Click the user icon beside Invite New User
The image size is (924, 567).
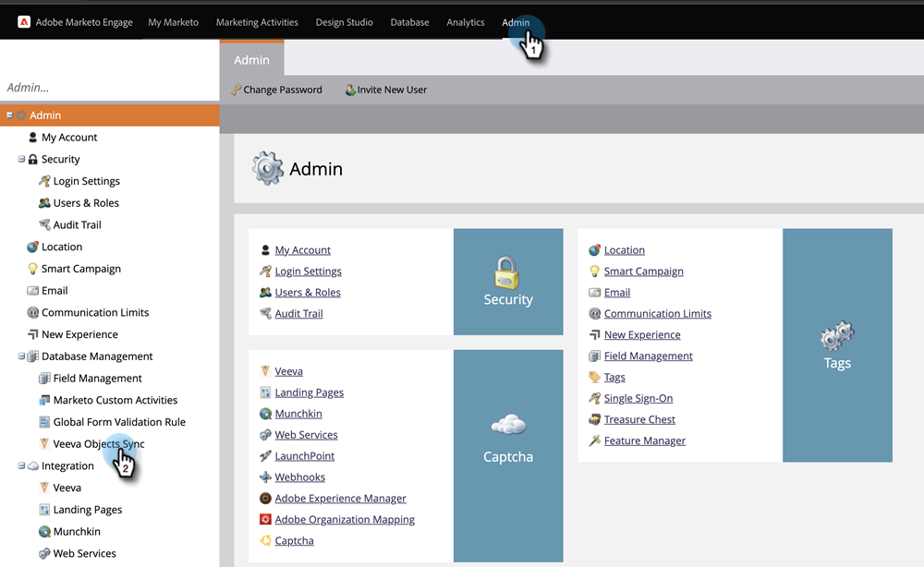point(350,90)
